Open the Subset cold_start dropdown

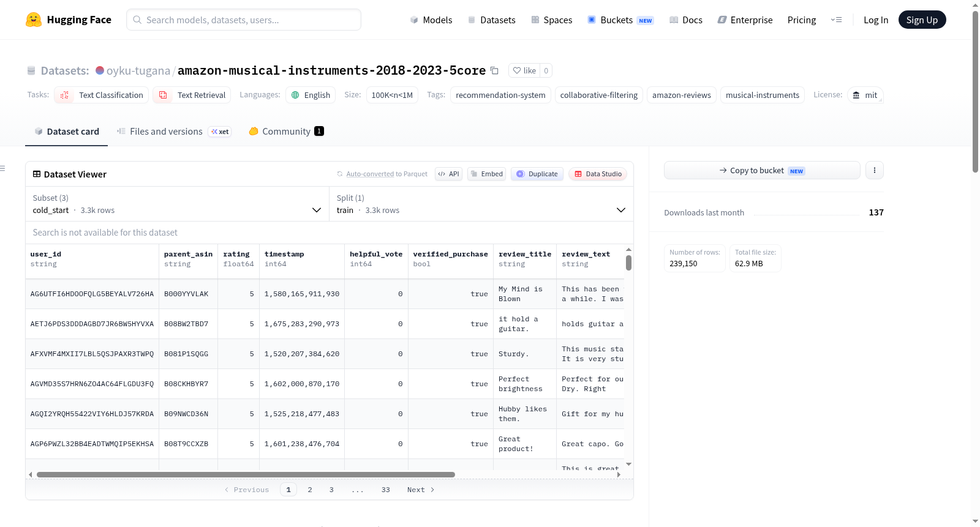[177, 204]
